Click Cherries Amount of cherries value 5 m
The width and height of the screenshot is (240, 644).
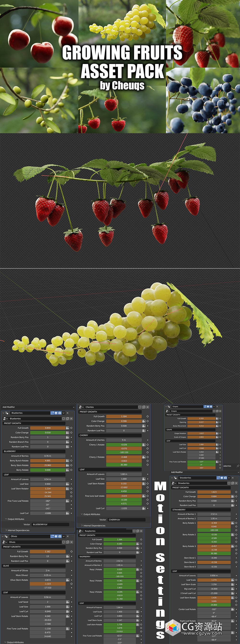click(x=124, y=440)
